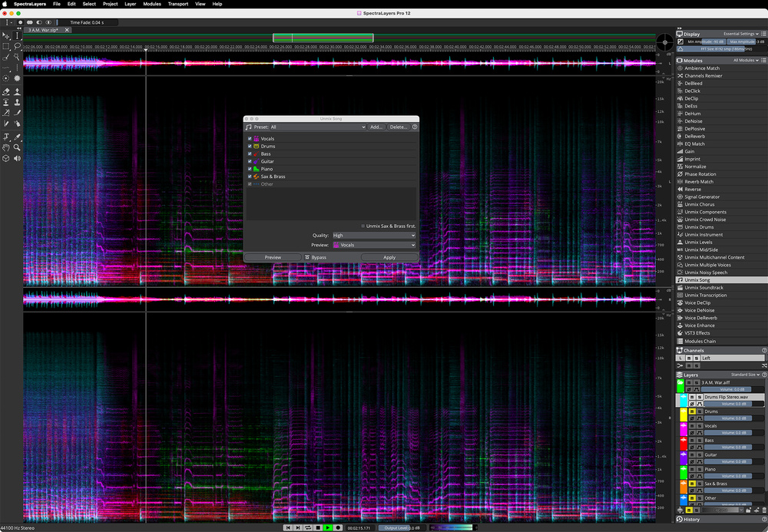Open the Transport menu
This screenshot has height=532, width=768.
177,4
